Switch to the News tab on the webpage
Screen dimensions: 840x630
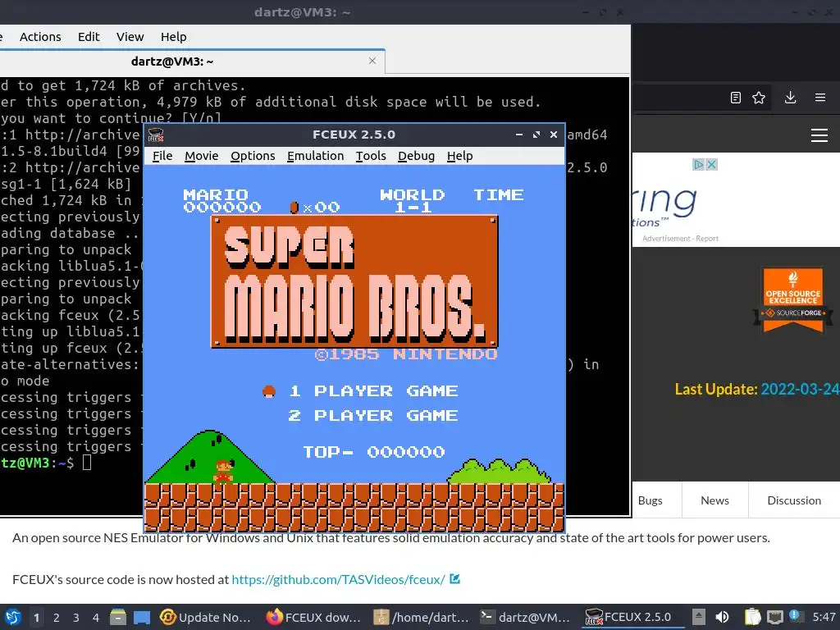(714, 500)
